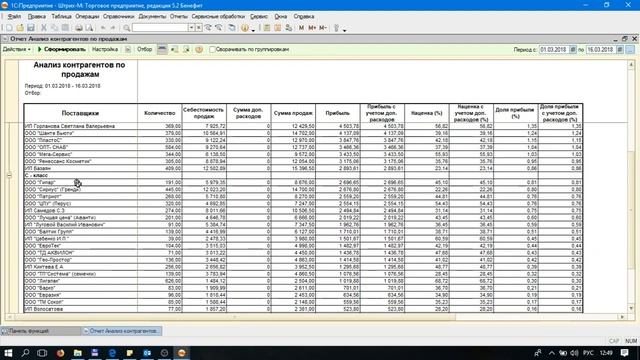Image resolution: width=640 pixels, height=360 pixels.
Task: Click the M+ memory add button
Action: pos(312,28)
